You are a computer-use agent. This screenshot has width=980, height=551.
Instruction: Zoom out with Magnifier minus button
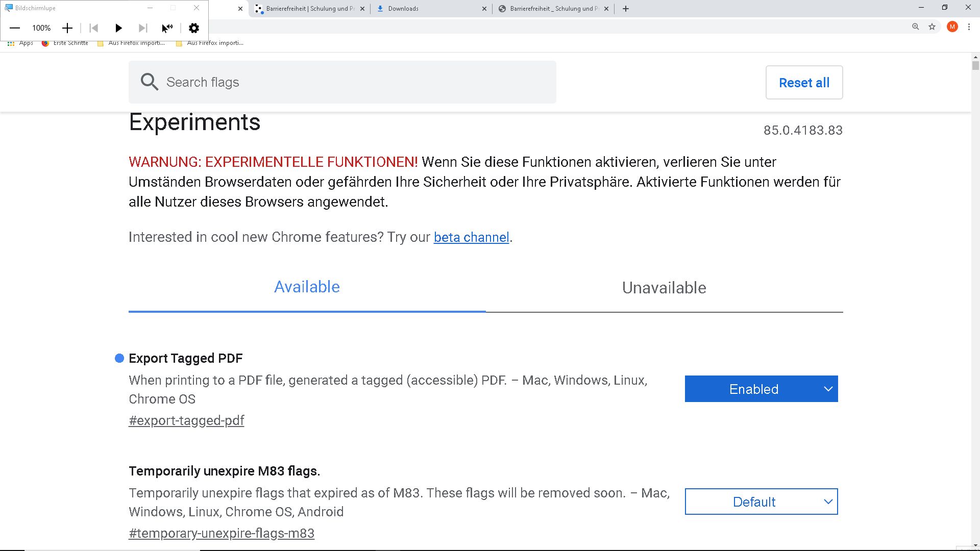15,28
